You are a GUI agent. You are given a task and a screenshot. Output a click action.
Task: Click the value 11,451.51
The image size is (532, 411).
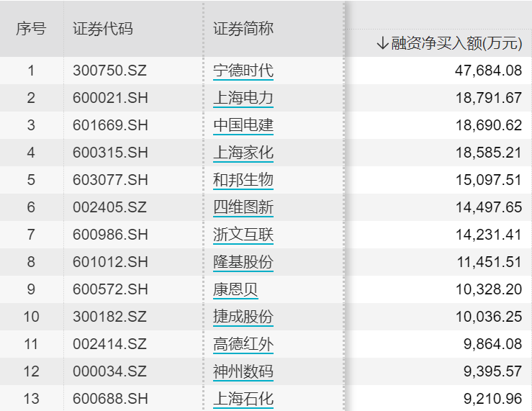[490, 262]
